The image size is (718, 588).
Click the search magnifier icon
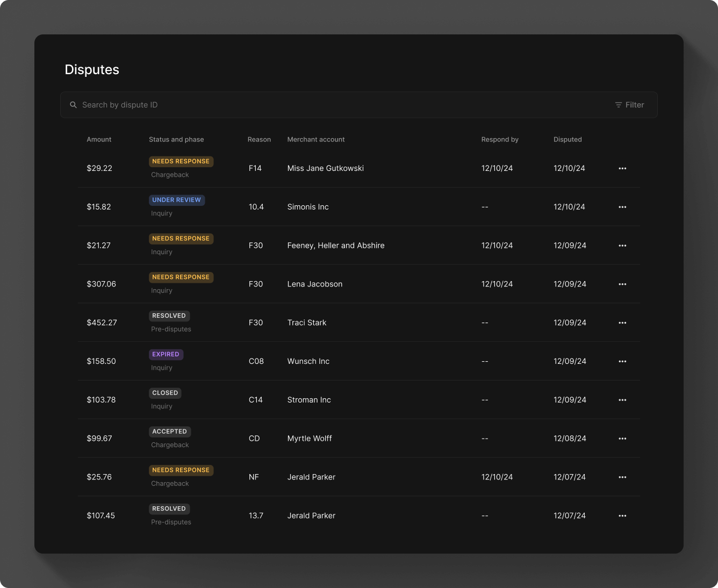(74, 105)
